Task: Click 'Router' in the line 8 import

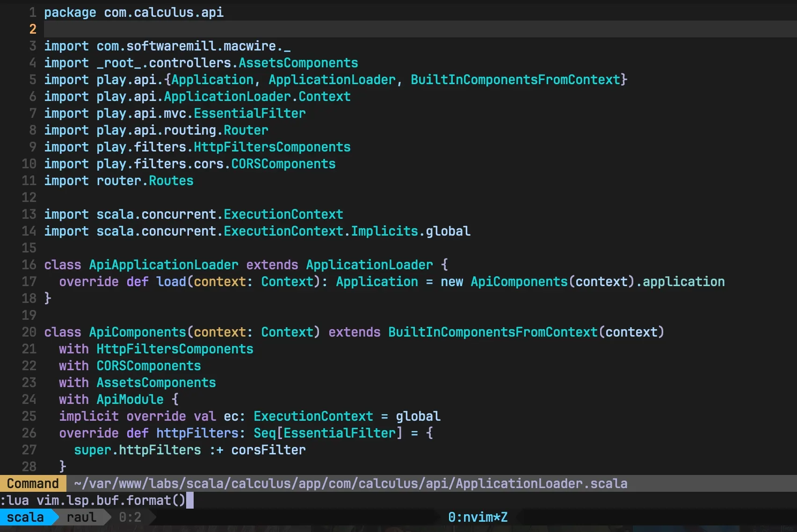Action: click(246, 130)
